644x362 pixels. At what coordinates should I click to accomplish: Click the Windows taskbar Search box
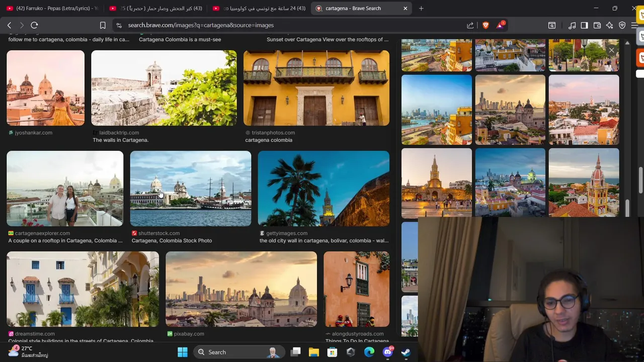(238, 352)
